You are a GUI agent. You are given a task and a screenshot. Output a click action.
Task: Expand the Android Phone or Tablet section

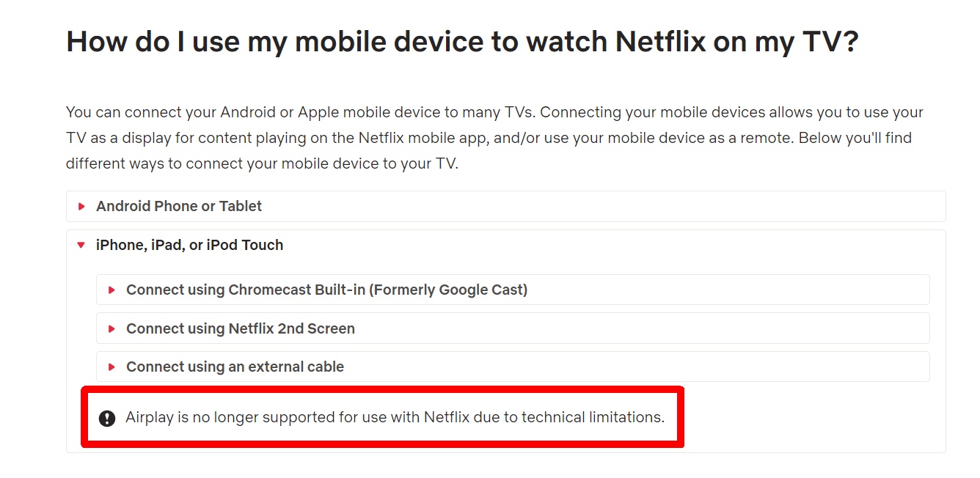point(179,207)
